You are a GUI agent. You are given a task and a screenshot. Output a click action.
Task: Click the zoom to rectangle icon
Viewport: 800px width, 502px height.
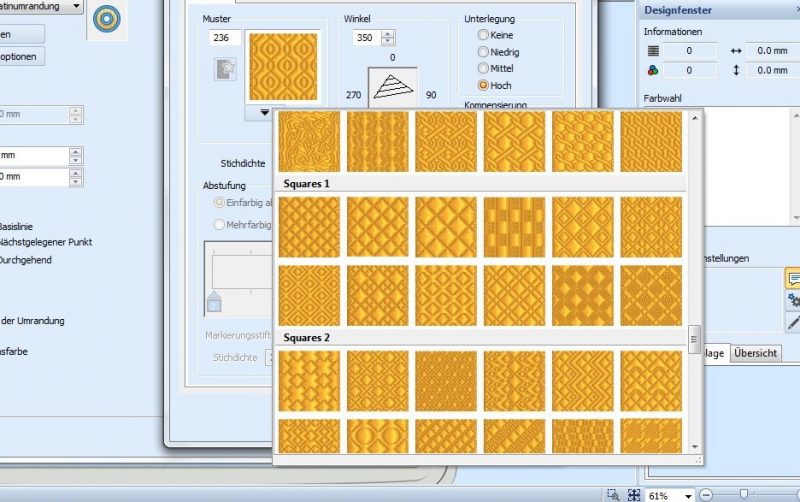[613, 495]
